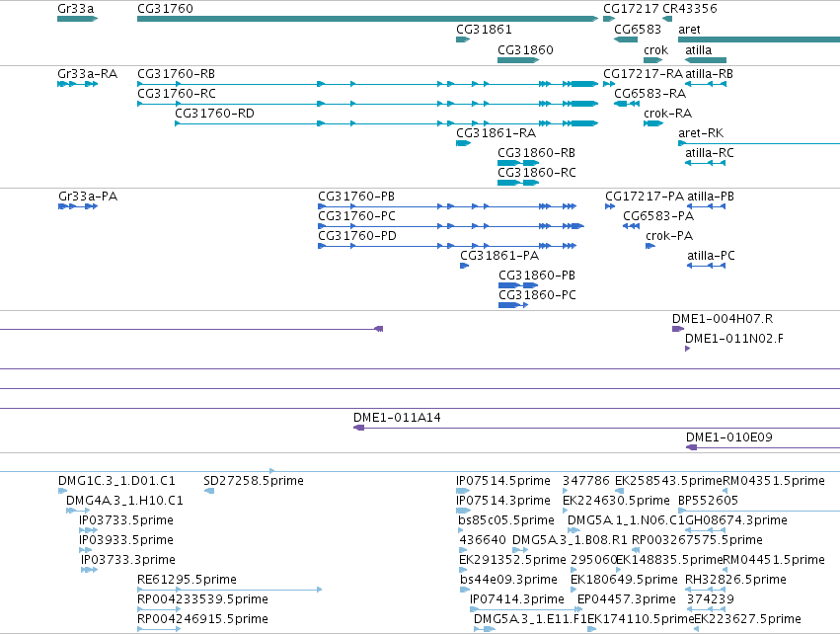Click the aret gene label

[x=689, y=29]
